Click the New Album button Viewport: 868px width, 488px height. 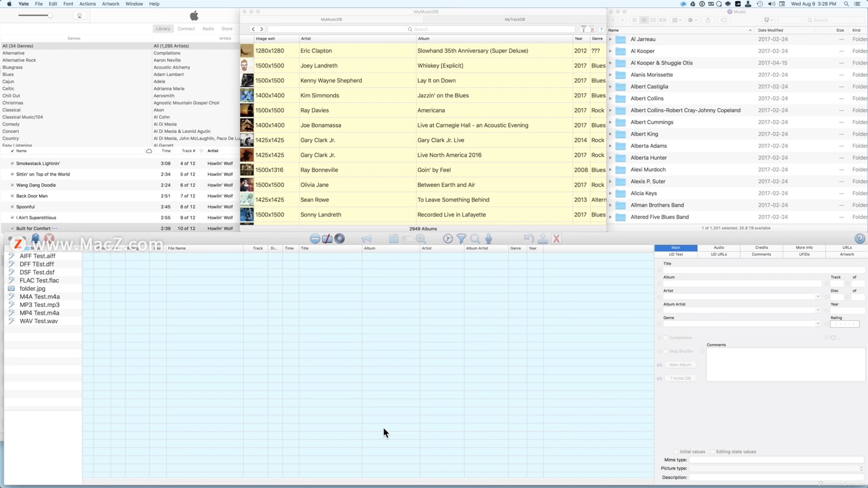(x=680, y=365)
